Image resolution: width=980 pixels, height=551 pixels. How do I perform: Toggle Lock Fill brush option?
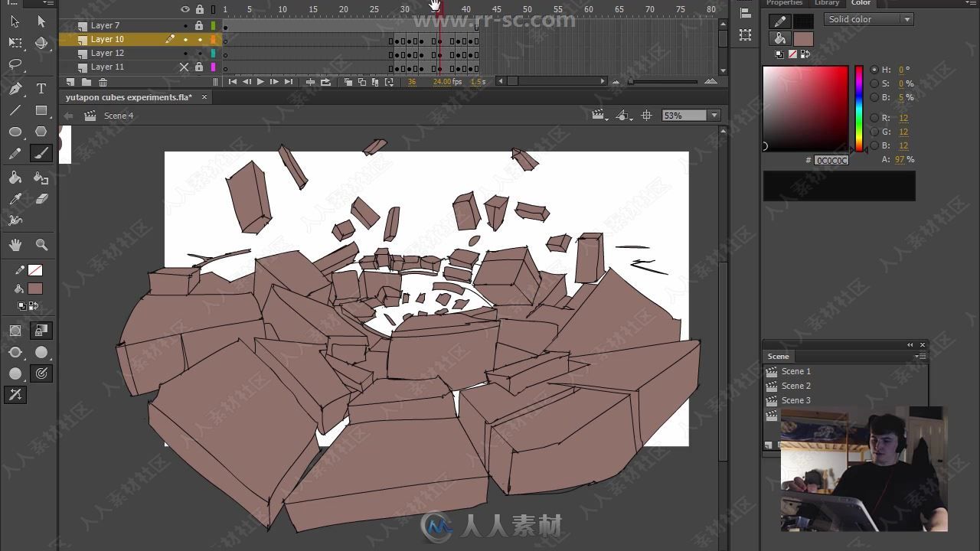pyautogui.click(x=41, y=331)
